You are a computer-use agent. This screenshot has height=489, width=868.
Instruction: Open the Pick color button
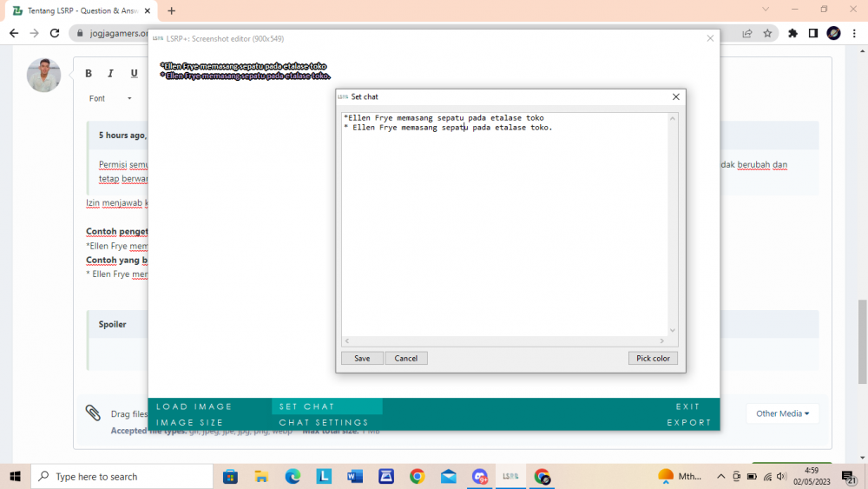point(653,359)
